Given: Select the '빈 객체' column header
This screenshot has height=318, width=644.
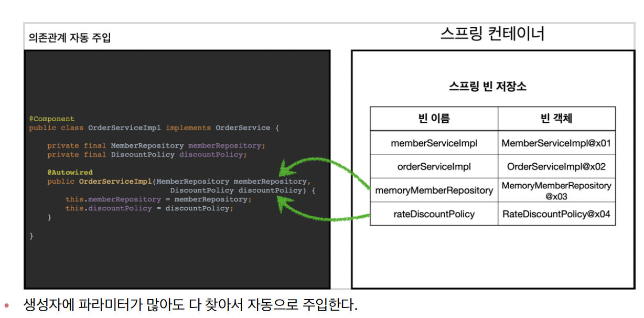Looking at the screenshot, I should click(x=556, y=119).
